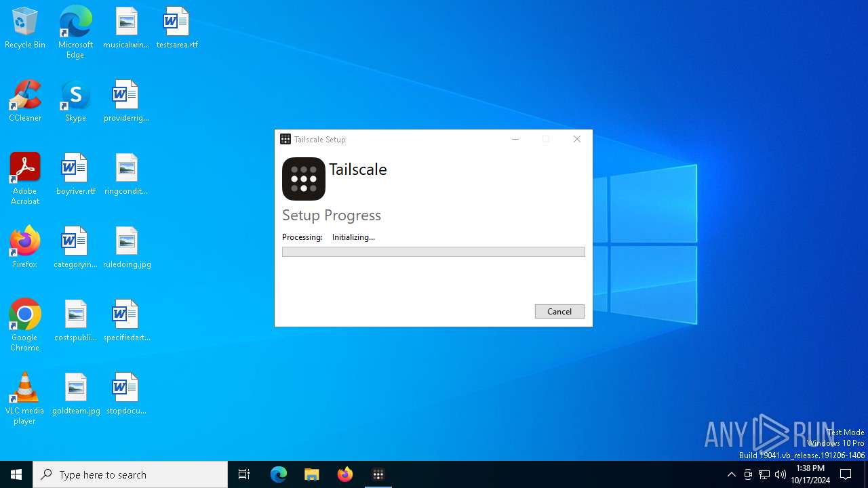
Task: Open the network status tray icon
Action: (x=764, y=474)
